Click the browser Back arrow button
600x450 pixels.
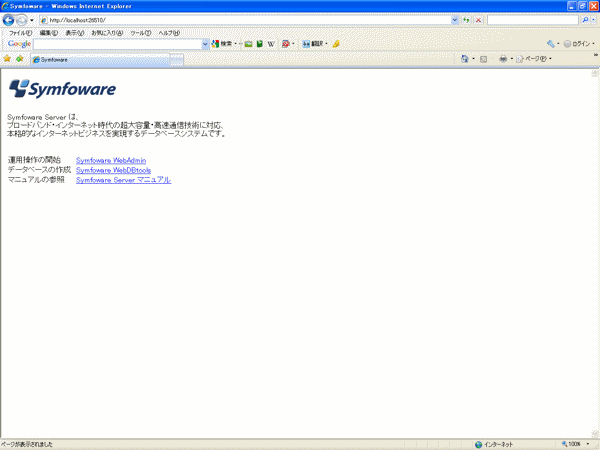tap(9, 20)
